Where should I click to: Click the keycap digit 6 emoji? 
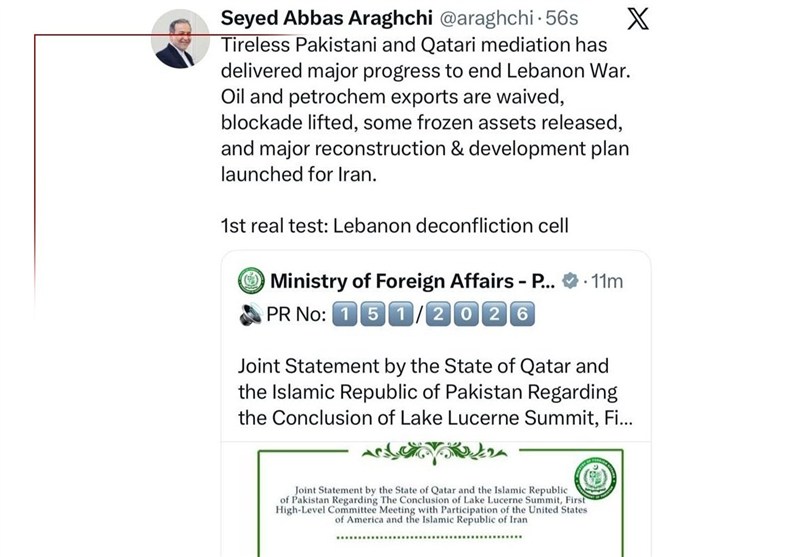click(x=522, y=314)
